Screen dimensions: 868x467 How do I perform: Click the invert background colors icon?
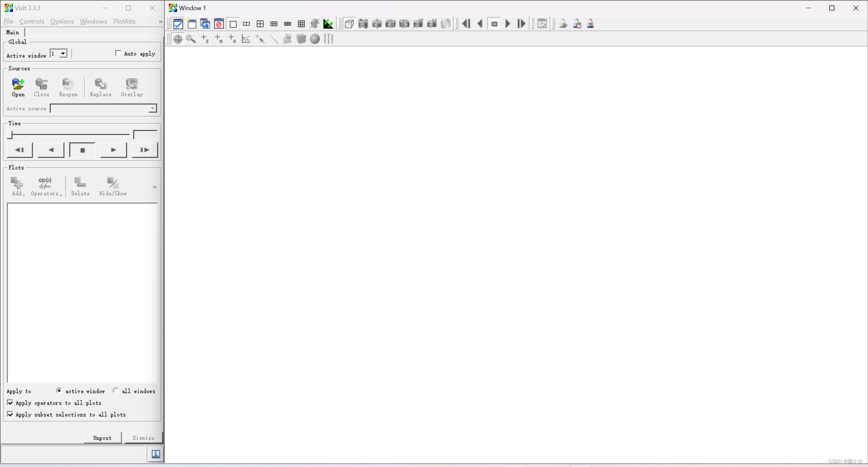328,24
